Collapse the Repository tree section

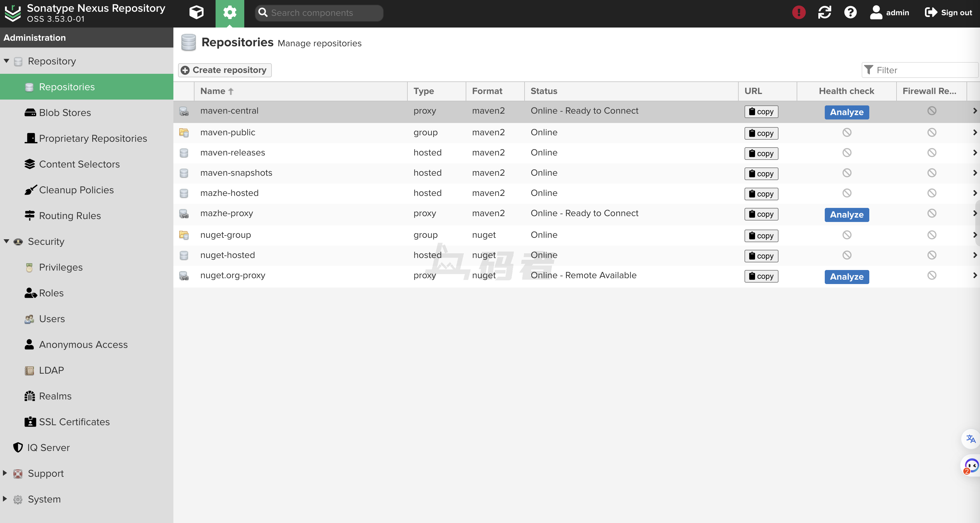point(6,61)
